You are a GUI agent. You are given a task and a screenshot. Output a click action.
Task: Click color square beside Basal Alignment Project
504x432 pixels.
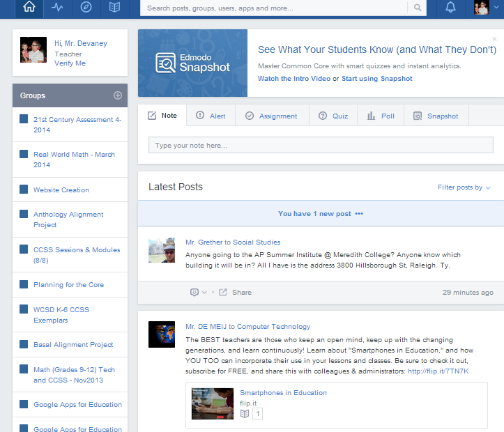pos(24,344)
